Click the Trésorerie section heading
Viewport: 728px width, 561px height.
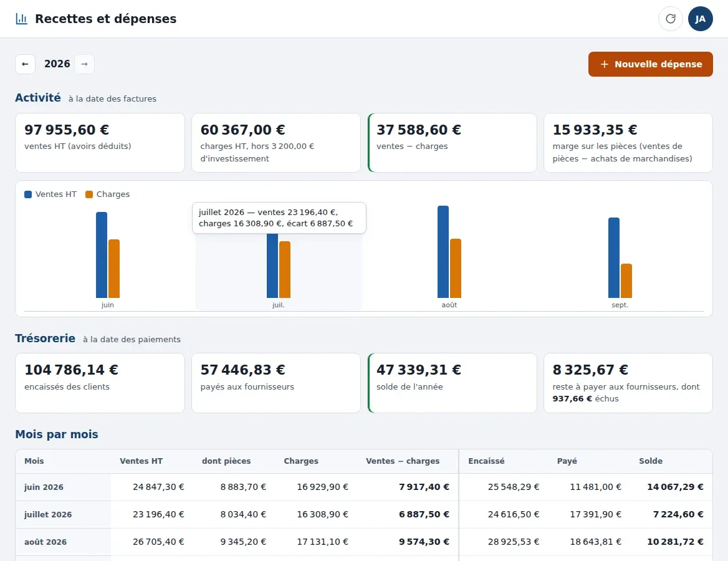click(45, 338)
